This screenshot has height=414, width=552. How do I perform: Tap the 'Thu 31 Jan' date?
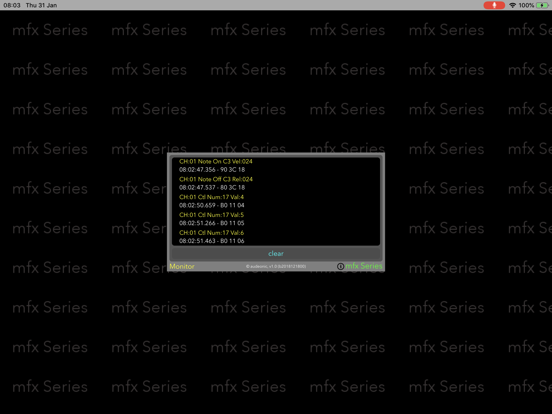(41, 5)
